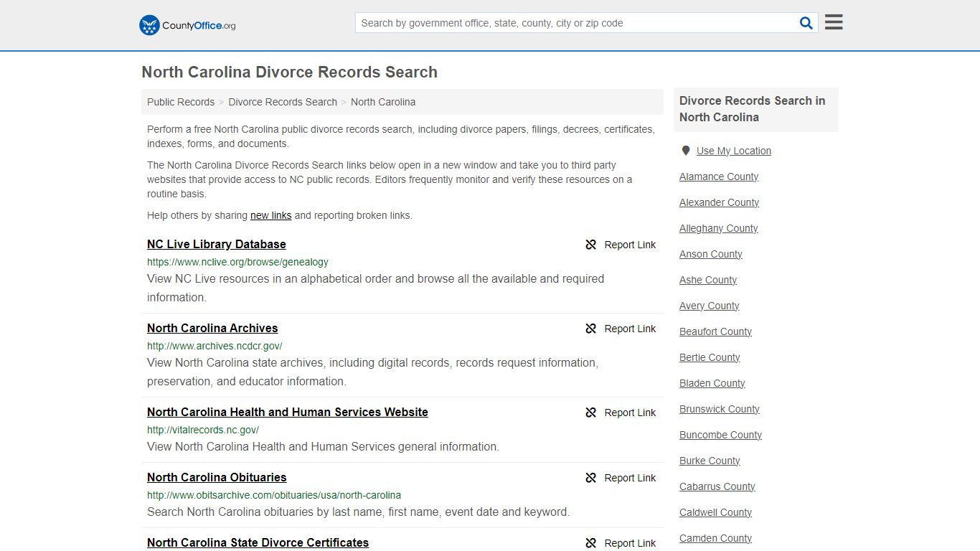Go to Public Records breadcrumb

pos(181,102)
